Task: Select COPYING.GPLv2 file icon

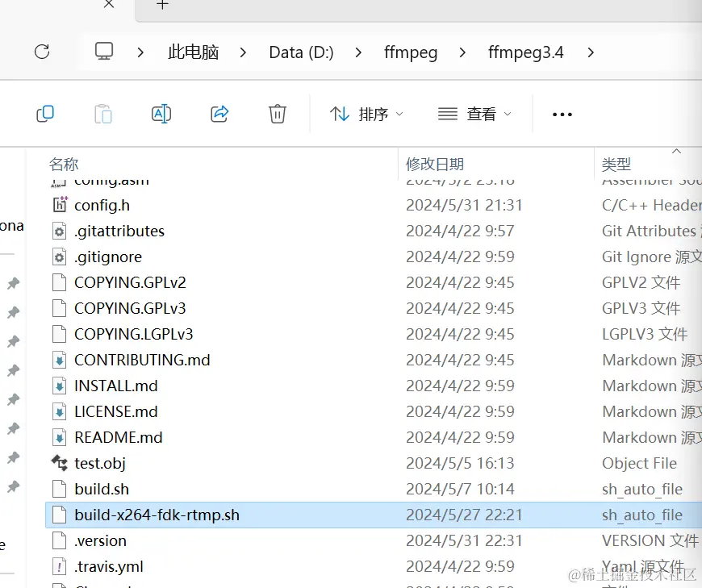Action: pyautogui.click(x=60, y=282)
